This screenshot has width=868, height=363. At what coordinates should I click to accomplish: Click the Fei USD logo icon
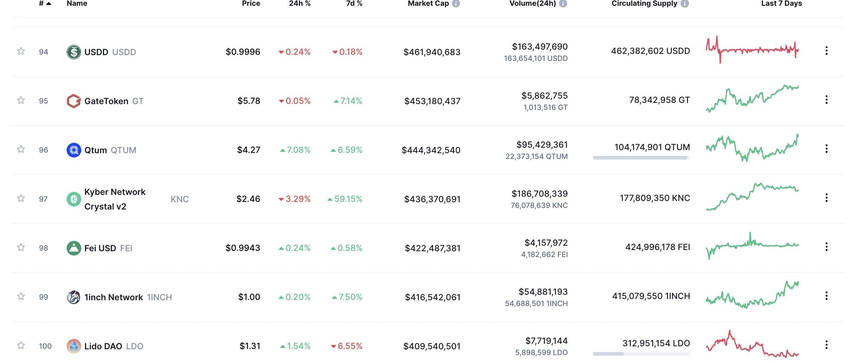pyautogui.click(x=73, y=248)
